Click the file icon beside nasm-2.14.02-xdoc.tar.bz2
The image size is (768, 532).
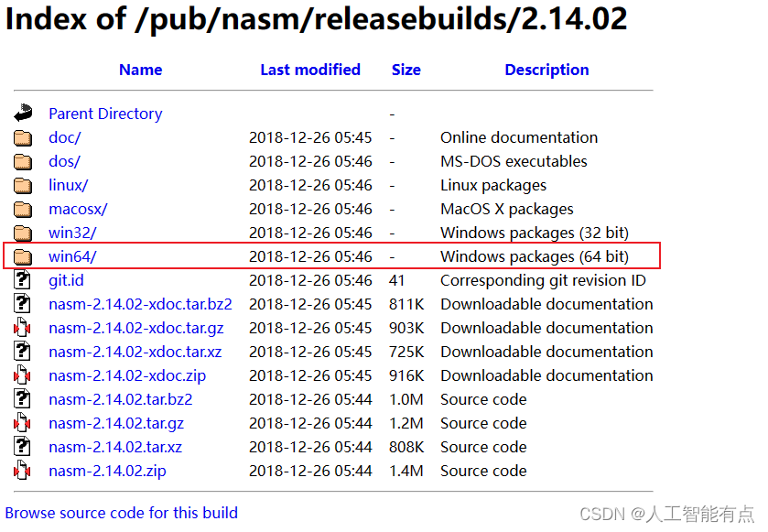coord(22,304)
